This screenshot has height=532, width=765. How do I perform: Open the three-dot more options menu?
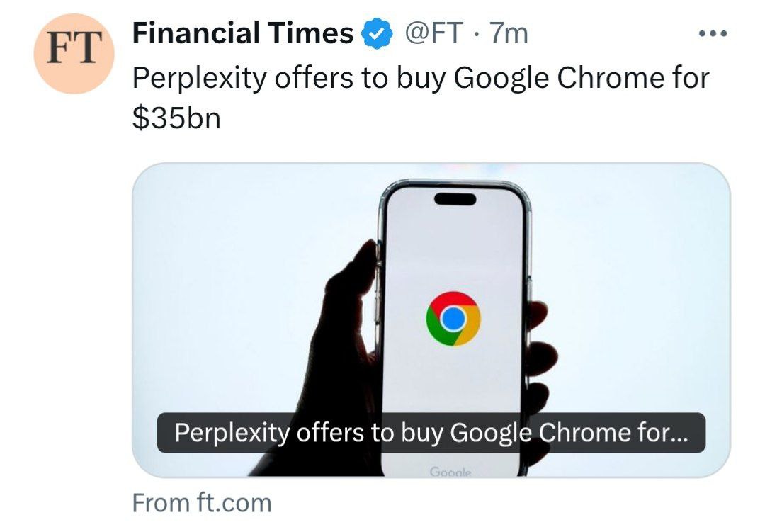pos(712,34)
